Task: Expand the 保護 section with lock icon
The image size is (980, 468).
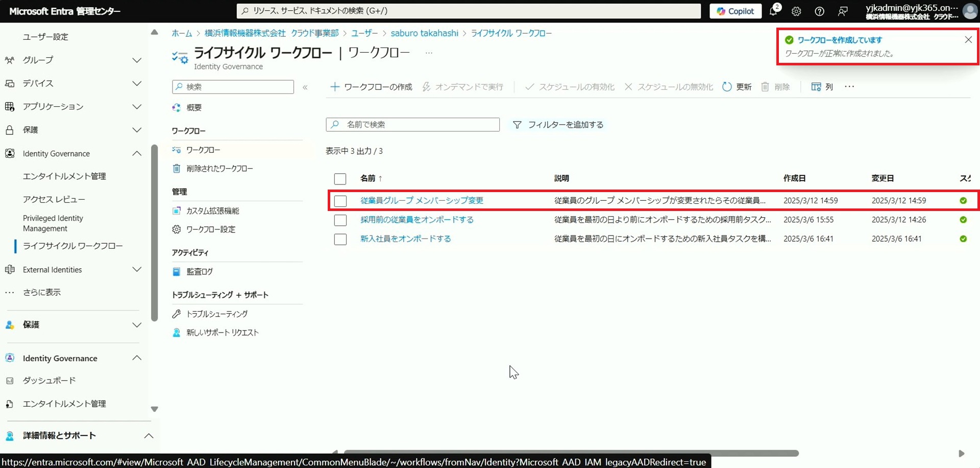Action: (137, 130)
